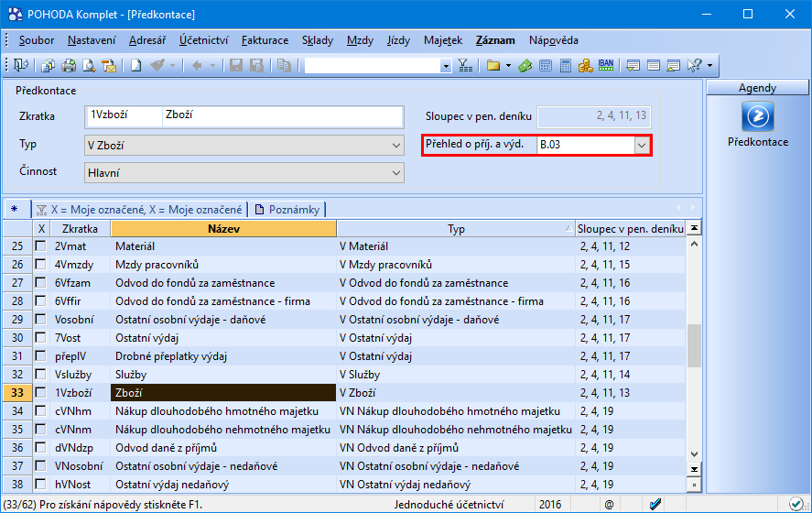Click the Zkratka field containing 1Vzboží

pyautogui.click(x=124, y=116)
